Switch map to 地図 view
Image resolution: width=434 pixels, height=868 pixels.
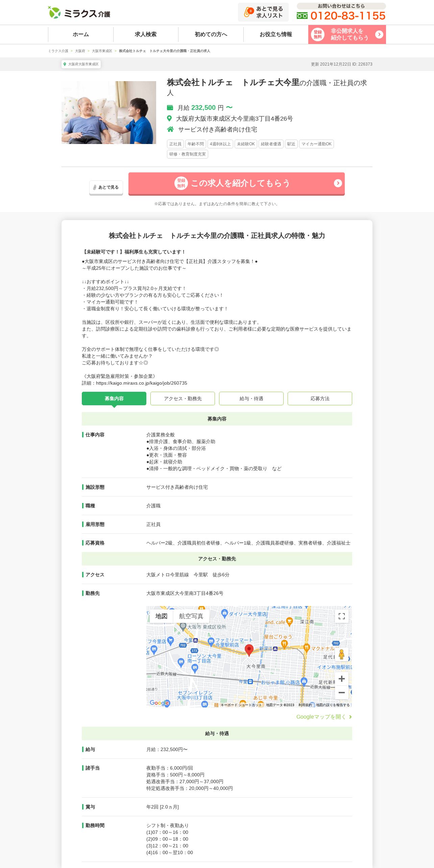coord(161,616)
